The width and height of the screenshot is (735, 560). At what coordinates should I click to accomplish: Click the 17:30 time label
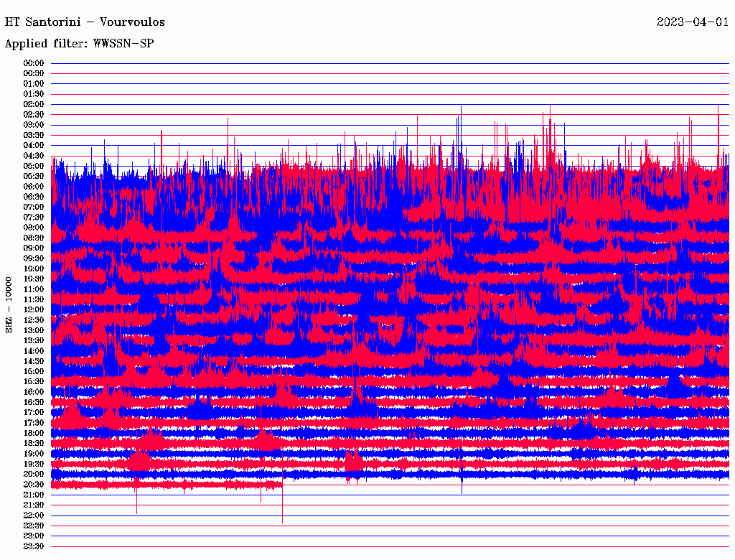click(34, 423)
